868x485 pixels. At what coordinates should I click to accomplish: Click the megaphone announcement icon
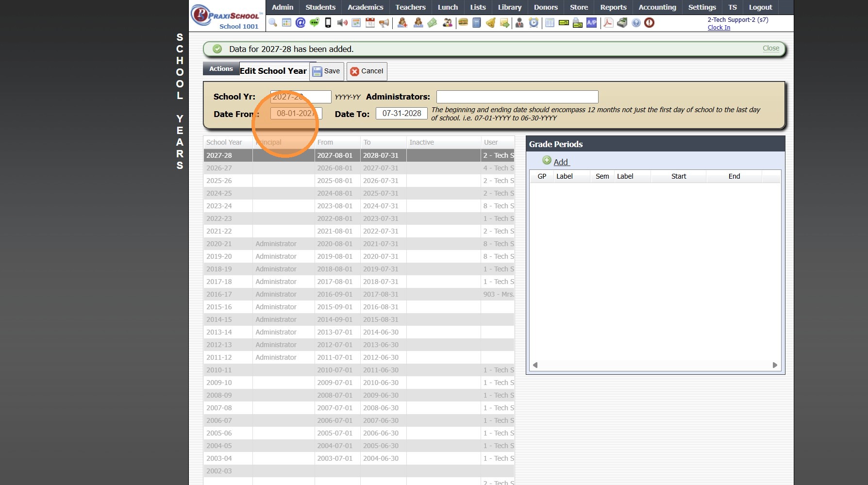(384, 23)
